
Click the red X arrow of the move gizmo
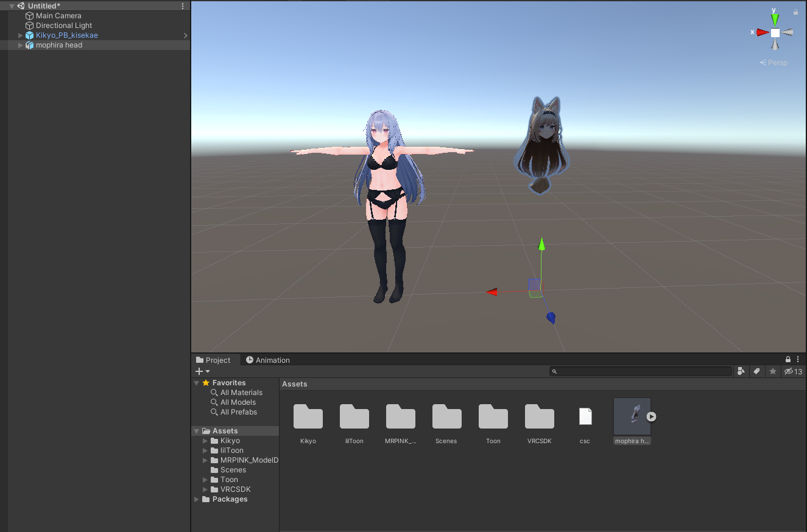(x=492, y=292)
